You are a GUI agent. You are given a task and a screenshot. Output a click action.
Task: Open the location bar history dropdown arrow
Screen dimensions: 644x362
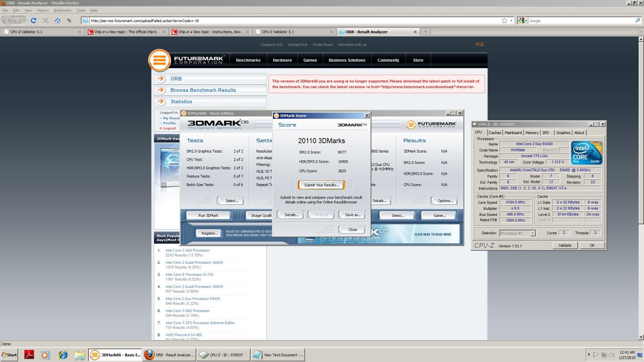(511, 21)
